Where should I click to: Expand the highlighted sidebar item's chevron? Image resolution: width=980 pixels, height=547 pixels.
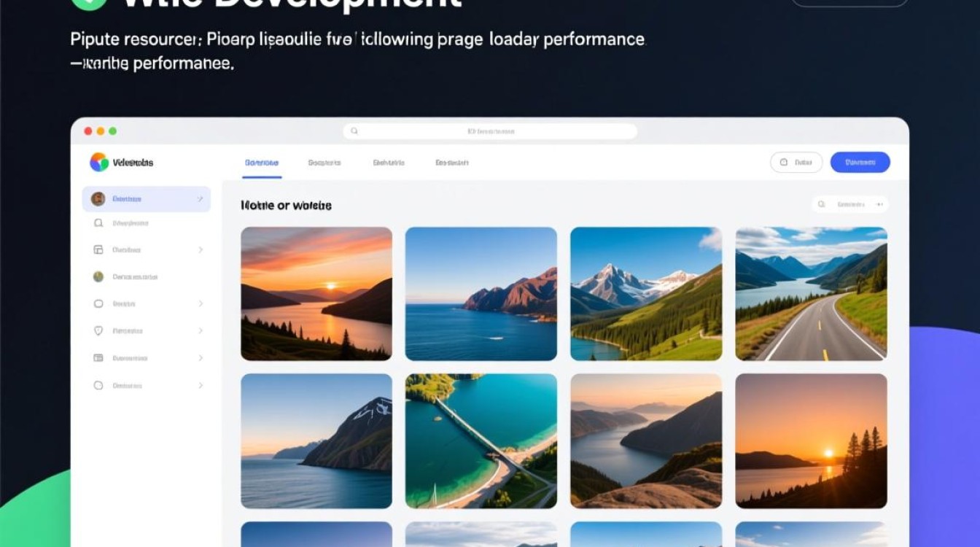200,199
